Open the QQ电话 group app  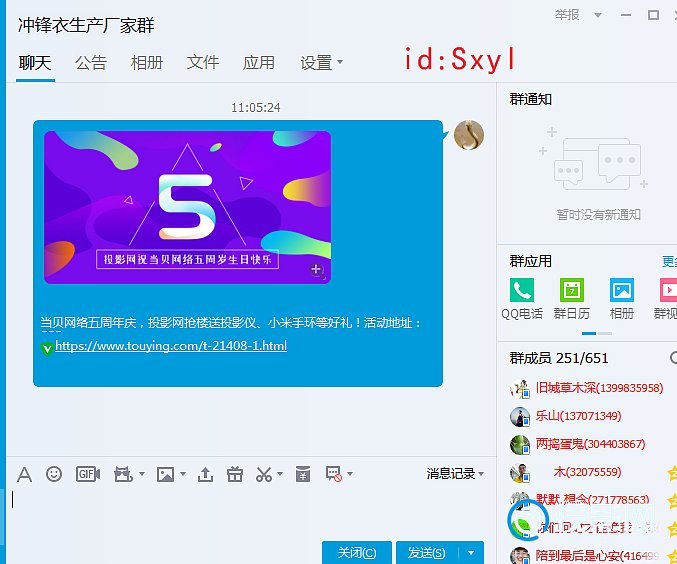click(521, 291)
